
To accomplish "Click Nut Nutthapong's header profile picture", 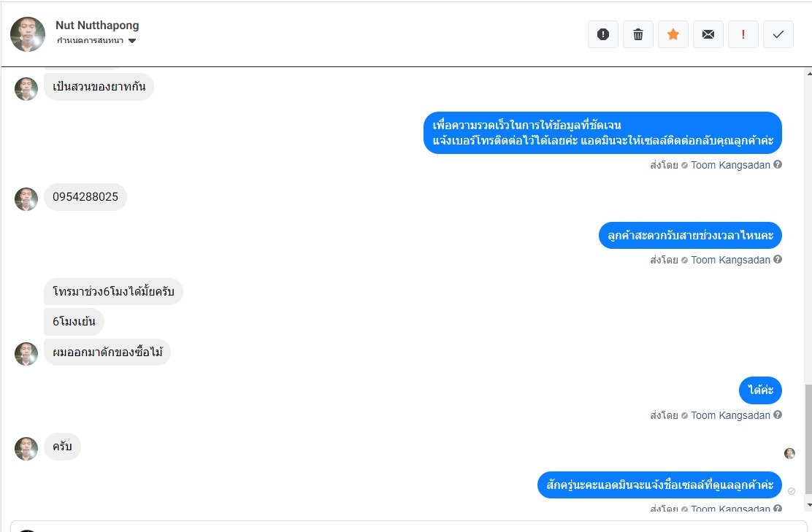I will 28,34.
